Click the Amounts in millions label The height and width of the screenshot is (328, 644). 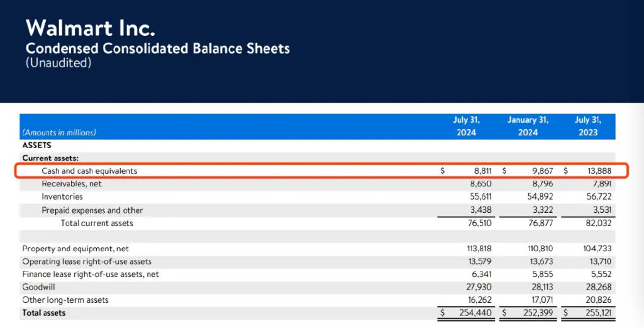click(59, 133)
